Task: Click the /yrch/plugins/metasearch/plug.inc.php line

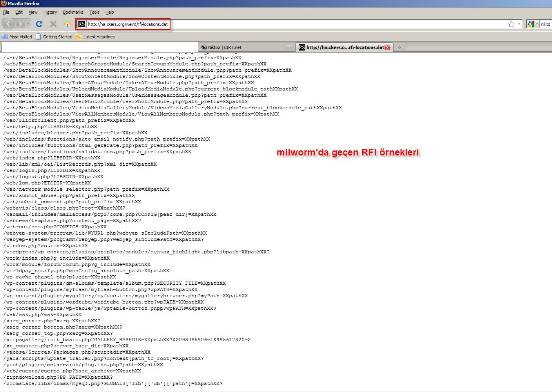Action: (x=83, y=365)
